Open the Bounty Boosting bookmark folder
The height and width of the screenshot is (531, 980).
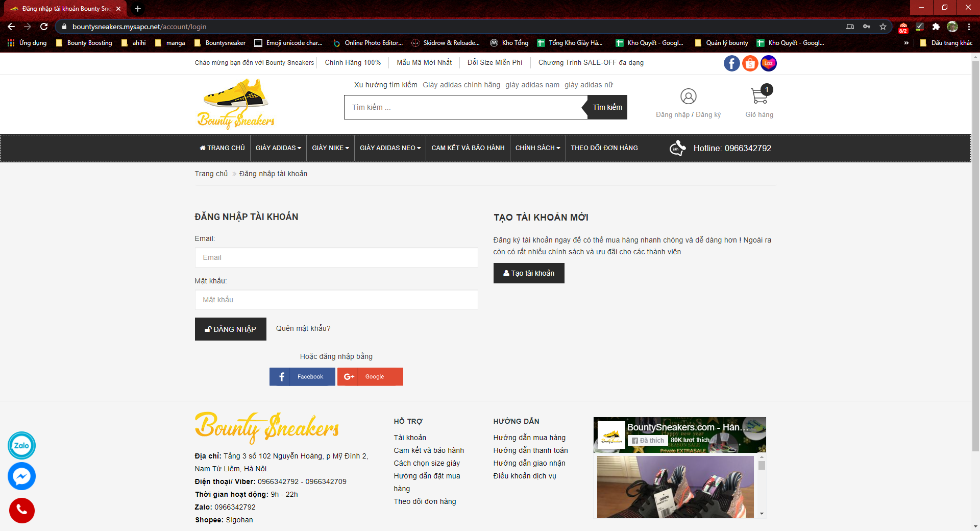pos(84,43)
